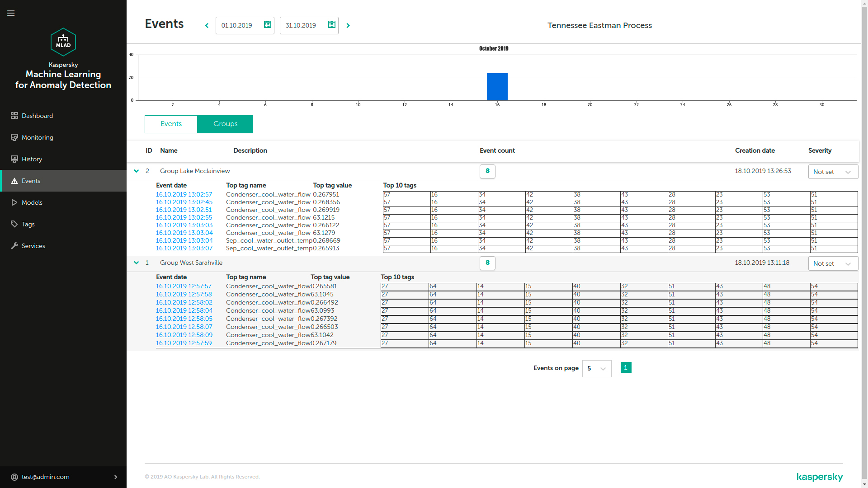Go to the History page
Screen dimensions: 868x488
[32, 159]
